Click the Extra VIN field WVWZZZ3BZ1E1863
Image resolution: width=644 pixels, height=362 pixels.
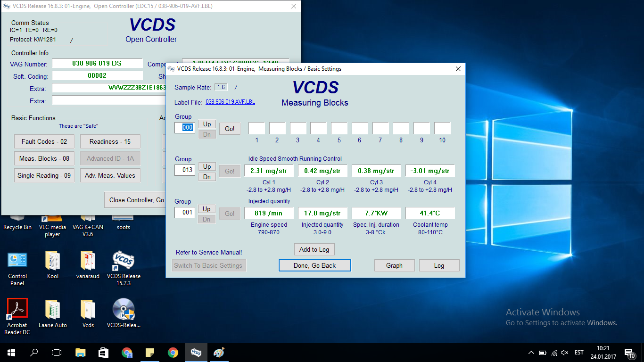tap(109, 88)
